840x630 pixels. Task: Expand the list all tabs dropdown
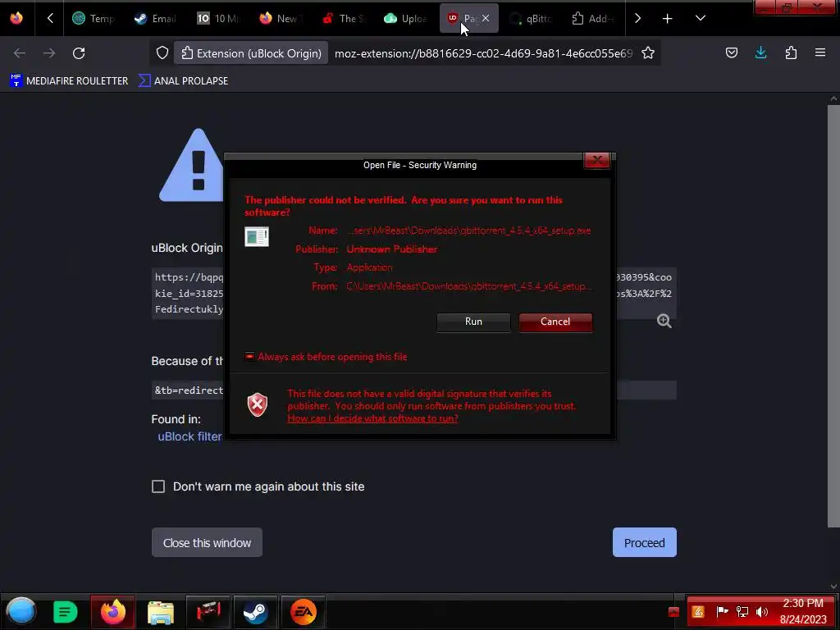[701, 18]
